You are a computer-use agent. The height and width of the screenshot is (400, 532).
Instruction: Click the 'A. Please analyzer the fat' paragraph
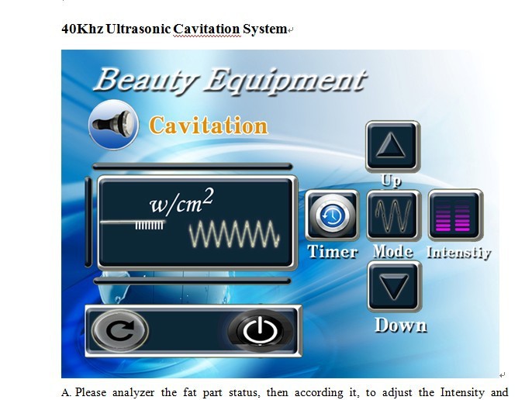click(x=285, y=392)
